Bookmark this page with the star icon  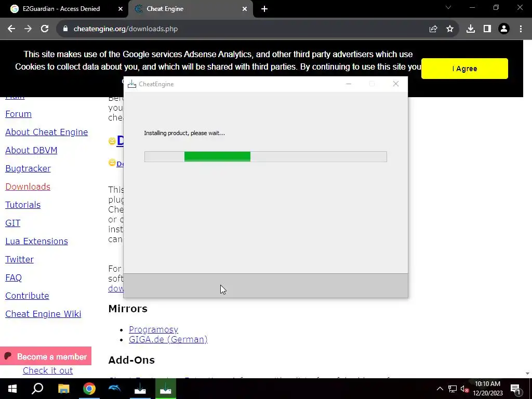pos(449,29)
